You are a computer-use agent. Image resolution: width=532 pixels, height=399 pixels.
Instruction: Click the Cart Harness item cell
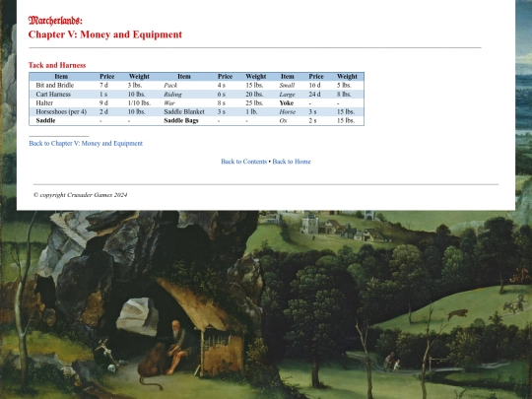coord(53,94)
